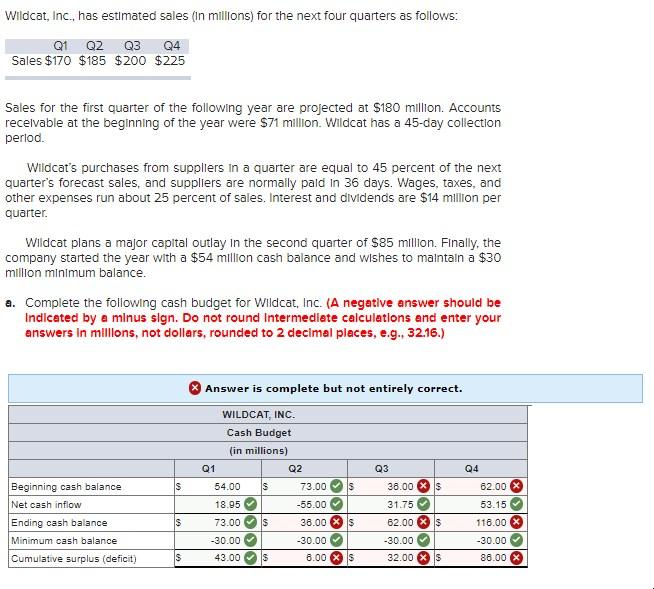Click the green check next to Q2 net cash inflow -55.00
Screen dimensions: 654x589
pos(336,504)
